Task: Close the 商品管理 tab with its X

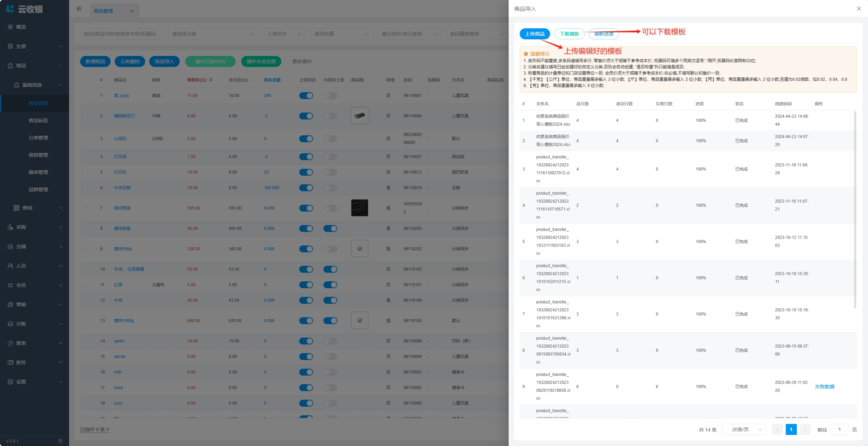Action: [x=132, y=11]
